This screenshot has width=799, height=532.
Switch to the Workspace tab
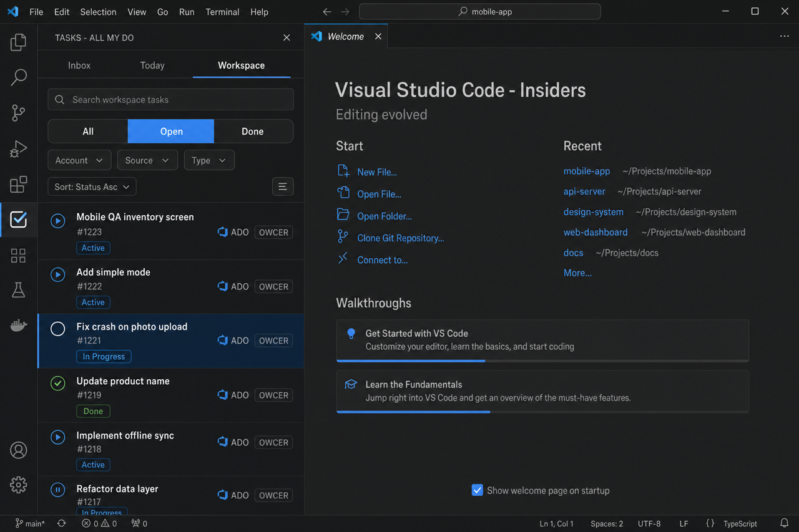tap(242, 65)
